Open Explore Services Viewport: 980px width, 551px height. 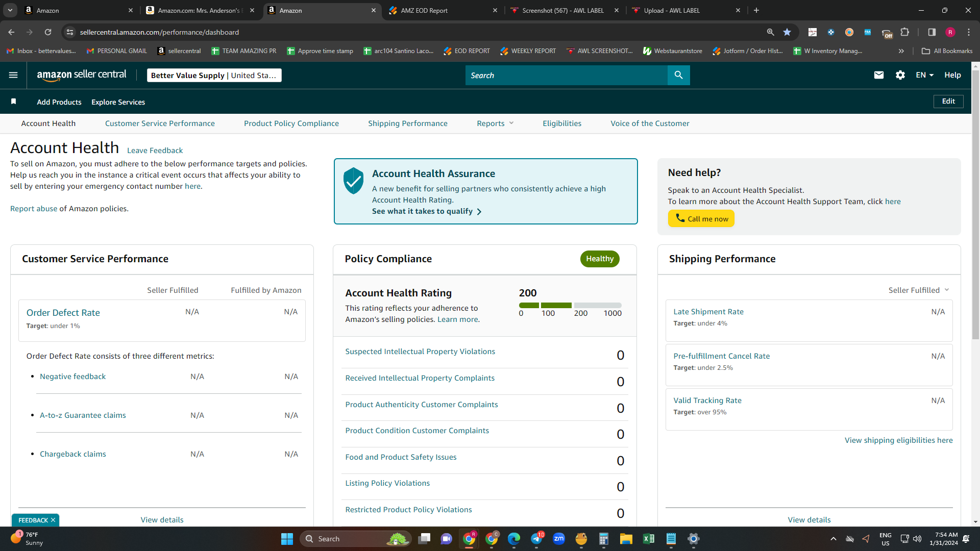[x=118, y=102]
